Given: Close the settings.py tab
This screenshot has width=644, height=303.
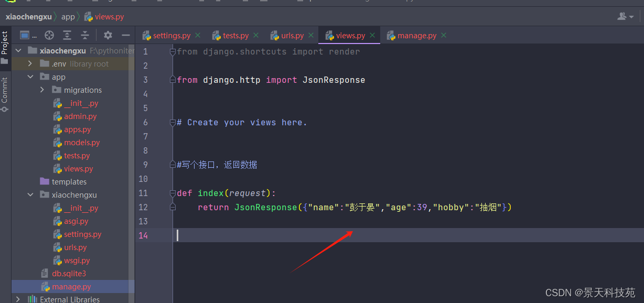Looking at the screenshot, I should (x=198, y=36).
